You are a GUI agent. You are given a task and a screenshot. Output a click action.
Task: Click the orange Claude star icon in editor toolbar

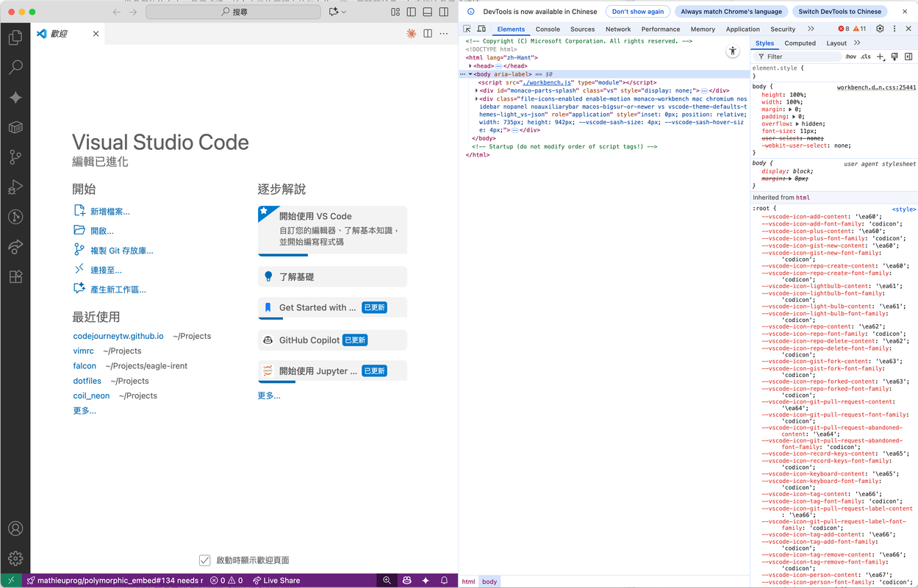(412, 34)
